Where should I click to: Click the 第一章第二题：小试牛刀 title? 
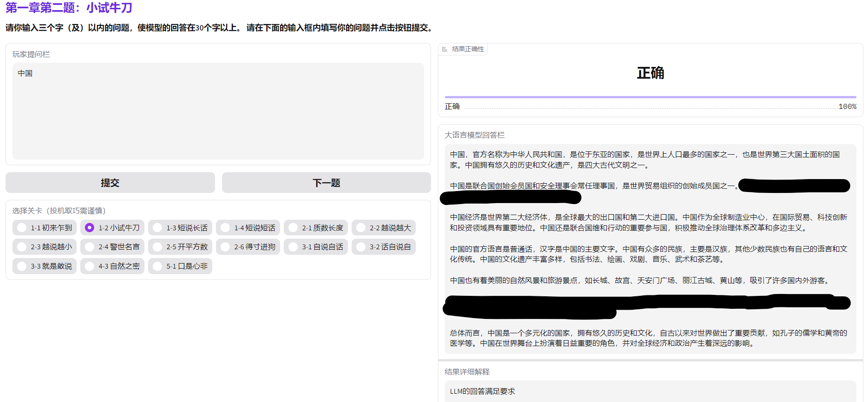(69, 7)
